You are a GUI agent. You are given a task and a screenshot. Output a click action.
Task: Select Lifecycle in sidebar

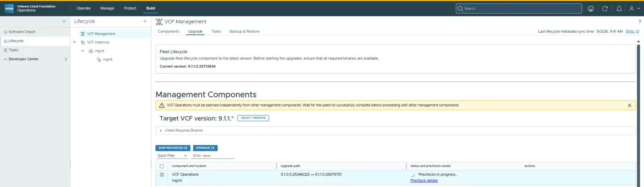click(35, 41)
